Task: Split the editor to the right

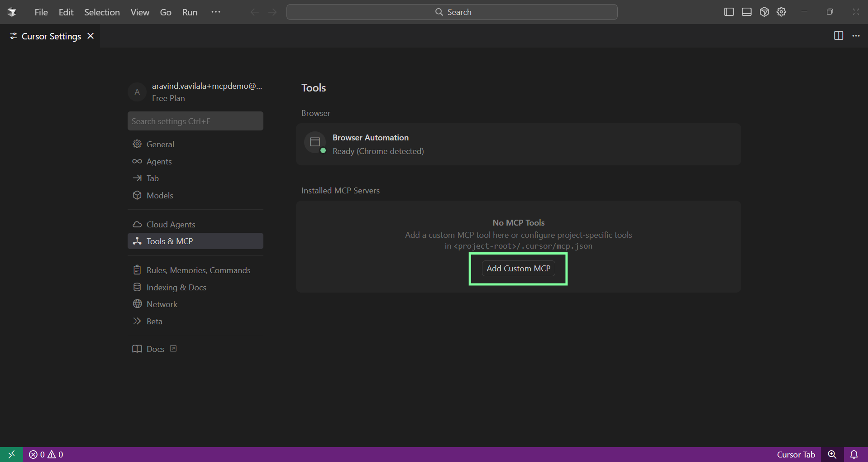Action: [x=838, y=36]
